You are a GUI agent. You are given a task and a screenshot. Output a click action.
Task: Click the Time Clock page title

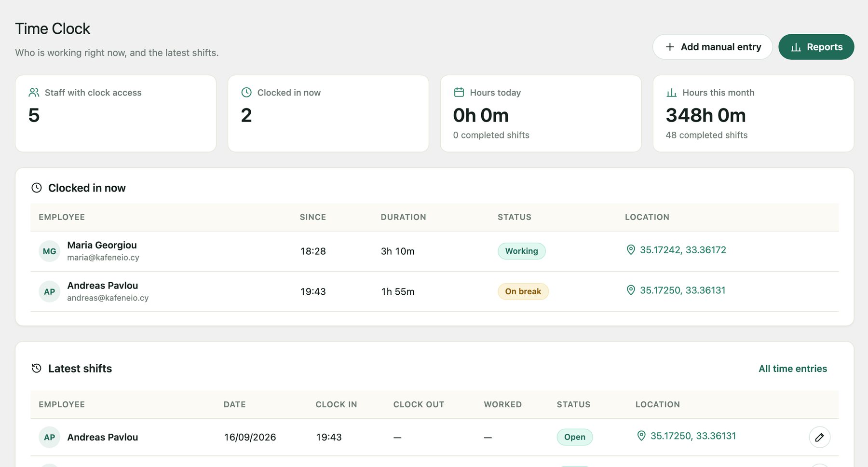[53, 29]
